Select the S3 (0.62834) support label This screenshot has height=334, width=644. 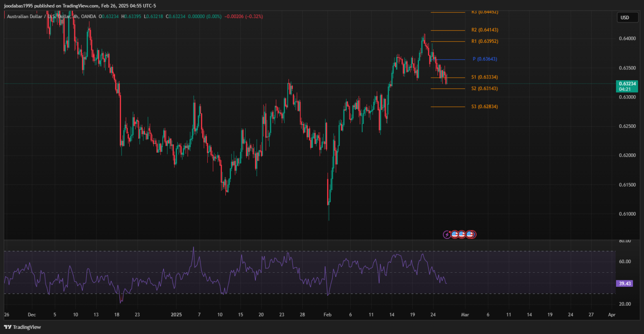pyautogui.click(x=485, y=106)
